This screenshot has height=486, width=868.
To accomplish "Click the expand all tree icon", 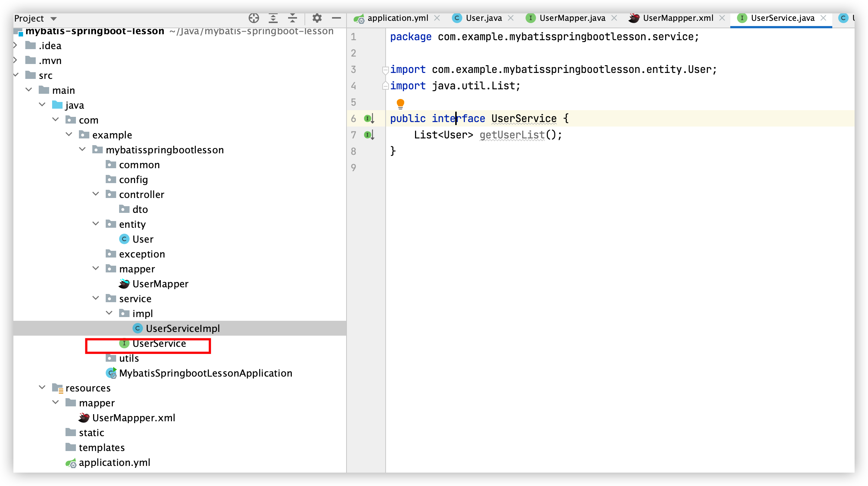I will point(273,18).
